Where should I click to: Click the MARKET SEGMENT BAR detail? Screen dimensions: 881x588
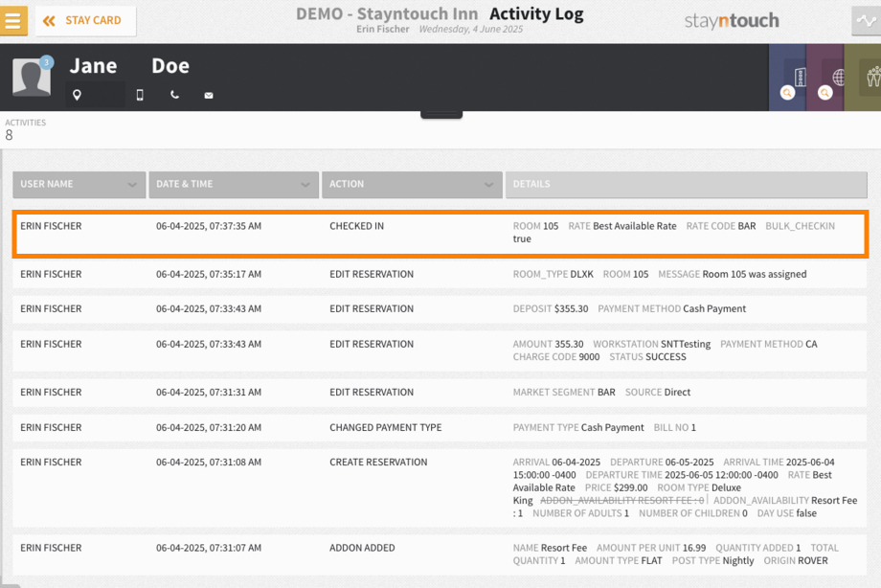(x=564, y=393)
